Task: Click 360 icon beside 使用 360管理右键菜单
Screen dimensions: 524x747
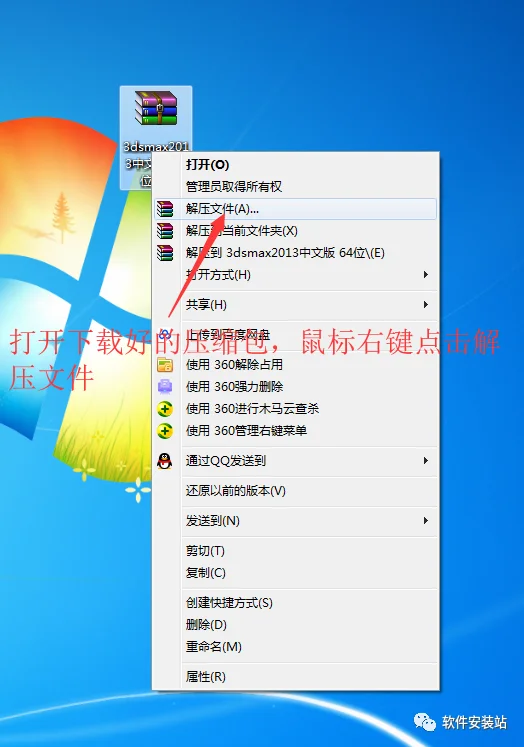Action: click(165, 431)
